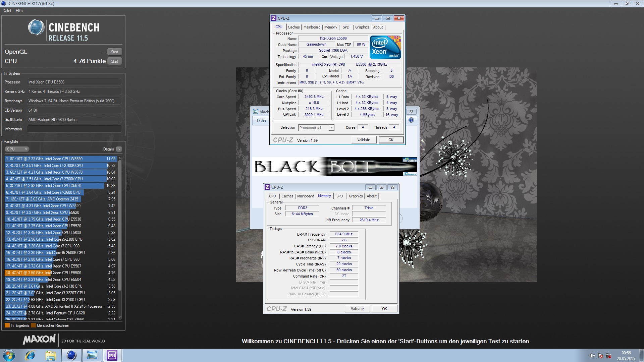Open the Processor #1 selection dropdown
The width and height of the screenshot is (644, 362).
pos(316,128)
